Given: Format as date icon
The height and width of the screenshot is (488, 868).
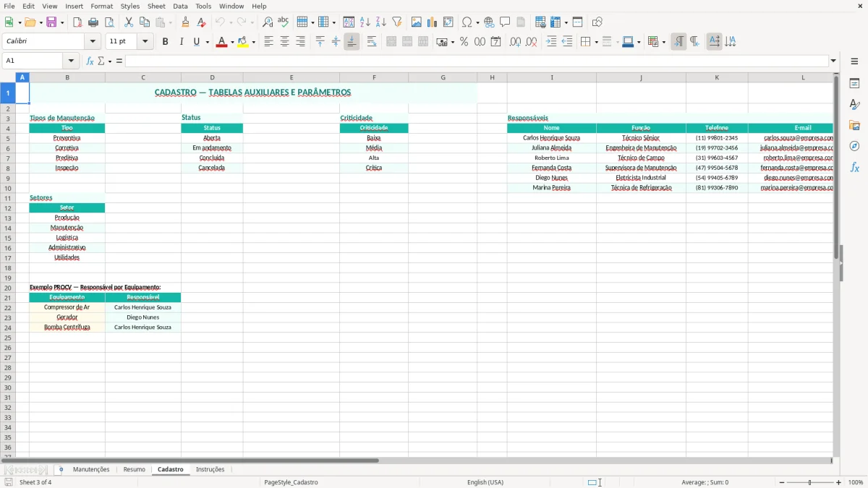Looking at the screenshot, I should pos(495,42).
